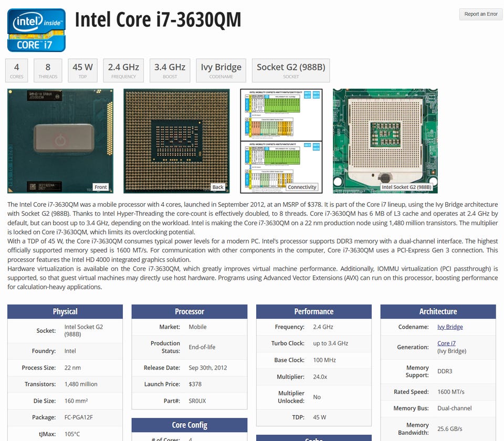The width and height of the screenshot is (504, 441).
Task: Click the 8 Threads summary box
Action: tap(48, 70)
